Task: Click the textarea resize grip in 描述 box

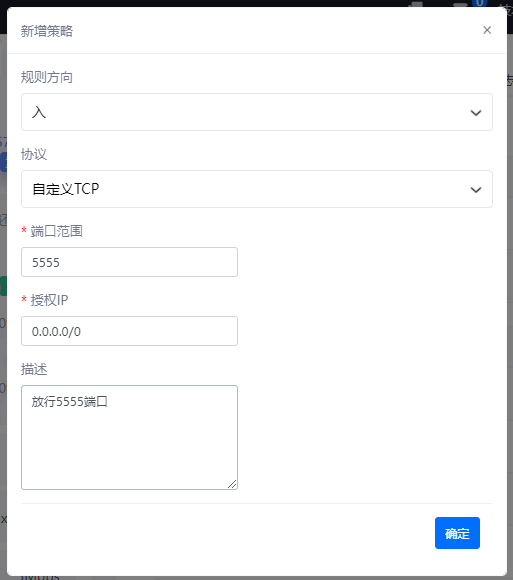Action: pyautogui.click(x=232, y=484)
